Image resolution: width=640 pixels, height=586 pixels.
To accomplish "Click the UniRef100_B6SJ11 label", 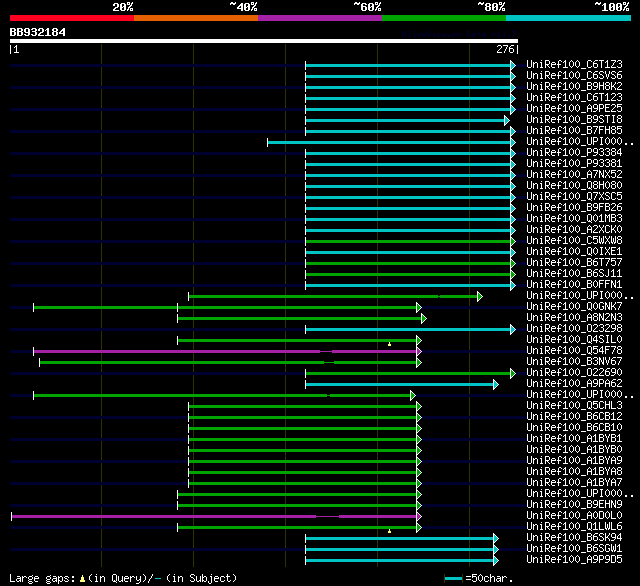I will pyautogui.click(x=574, y=274).
